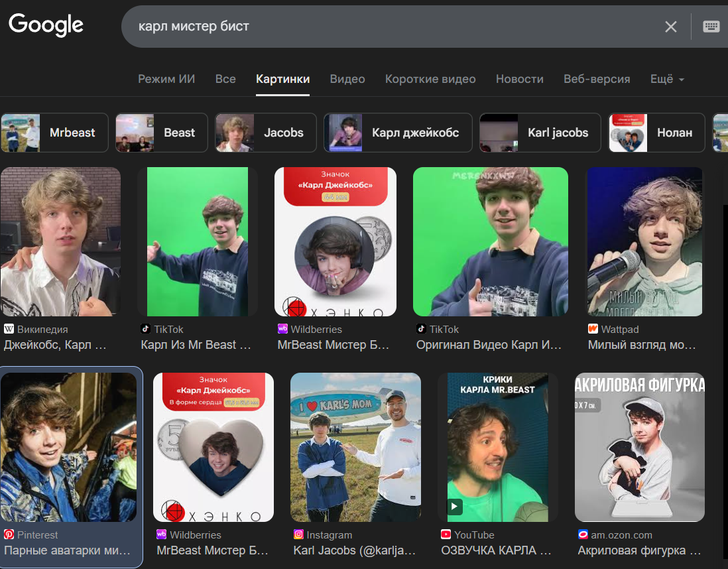728x569 pixels.
Task: Open the round 'Значок Карл Джейкобс' badge image
Action: coord(335,241)
